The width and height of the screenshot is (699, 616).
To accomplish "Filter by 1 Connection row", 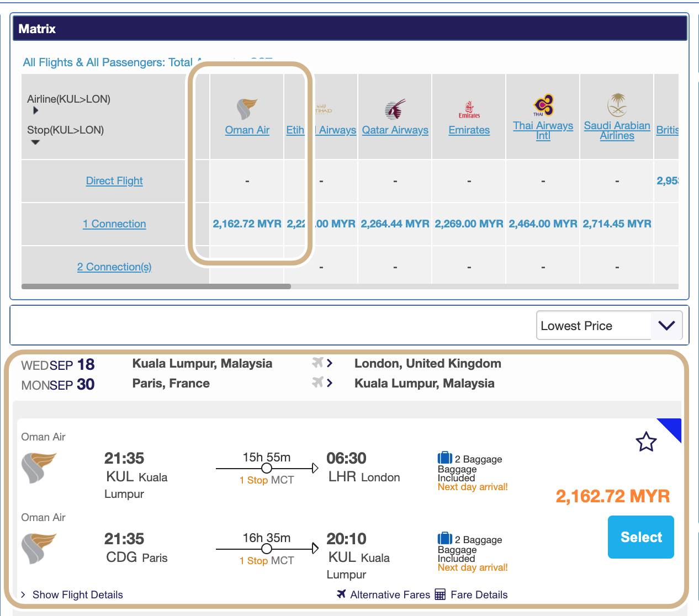I will pyautogui.click(x=114, y=224).
